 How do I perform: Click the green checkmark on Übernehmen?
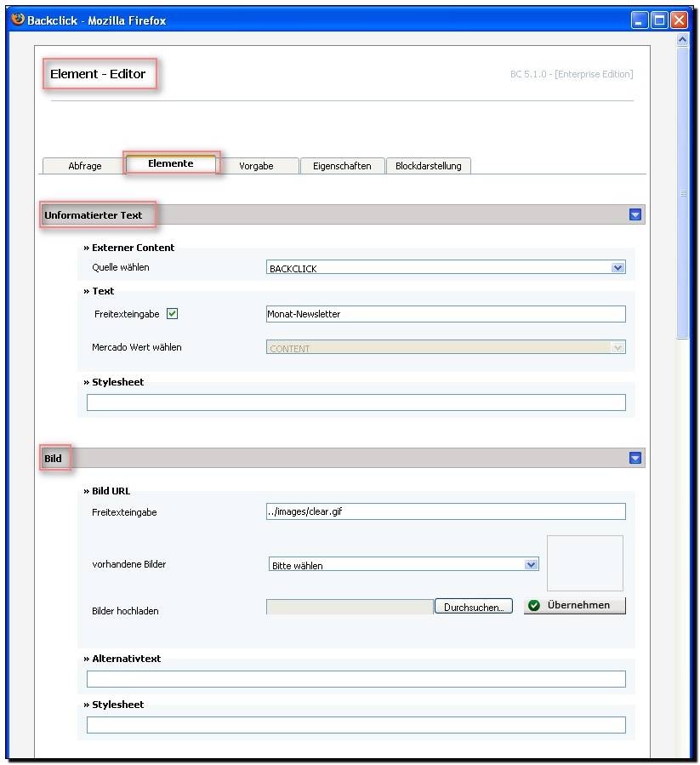click(x=534, y=606)
